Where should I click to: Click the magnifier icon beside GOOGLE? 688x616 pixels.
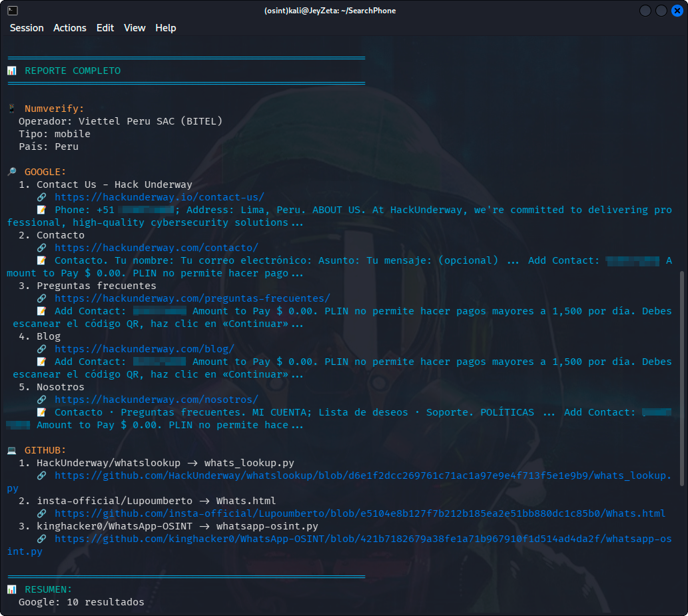pyautogui.click(x=12, y=172)
